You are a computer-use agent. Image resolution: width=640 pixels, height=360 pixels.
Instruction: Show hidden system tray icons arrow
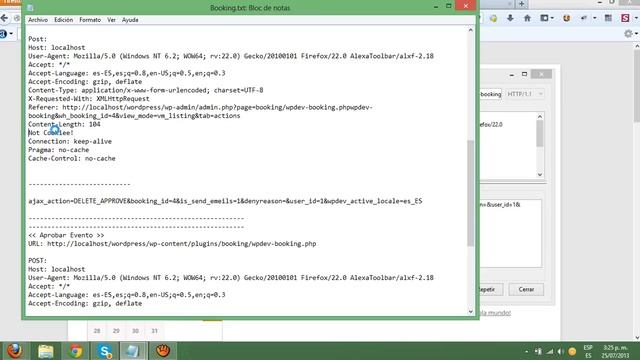527,351
